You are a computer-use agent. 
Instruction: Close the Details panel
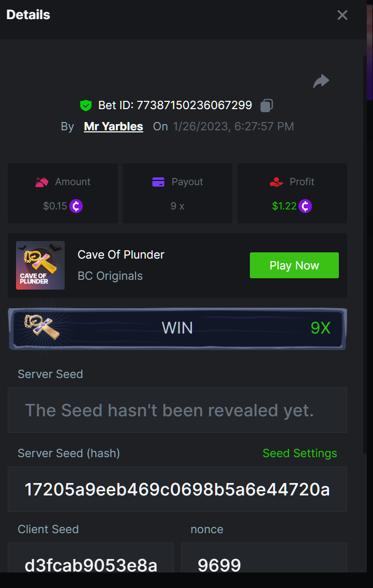pyautogui.click(x=342, y=15)
